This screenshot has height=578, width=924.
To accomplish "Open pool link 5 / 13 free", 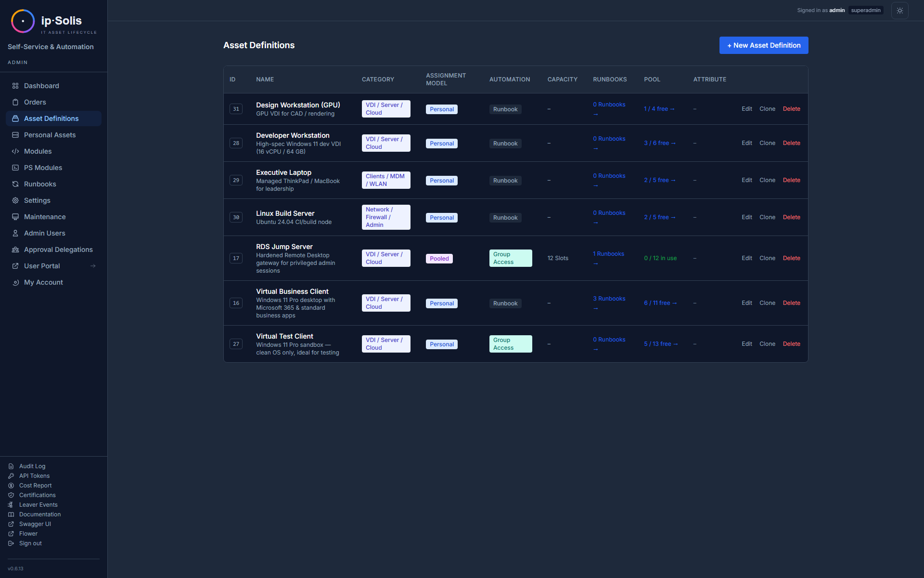I will [x=661, y=344].
